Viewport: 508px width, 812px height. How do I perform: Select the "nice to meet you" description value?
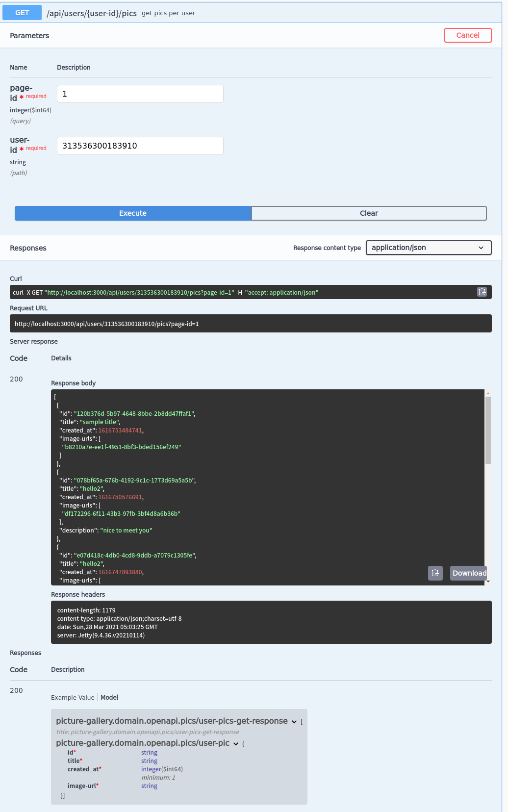click(126, 530)
